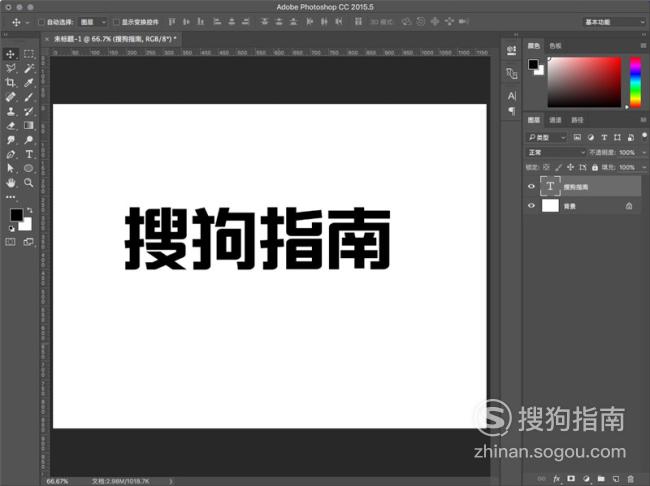Screen dimensions: 650x486
Task: Select the Path Selection tool
Action: point(10,168)
